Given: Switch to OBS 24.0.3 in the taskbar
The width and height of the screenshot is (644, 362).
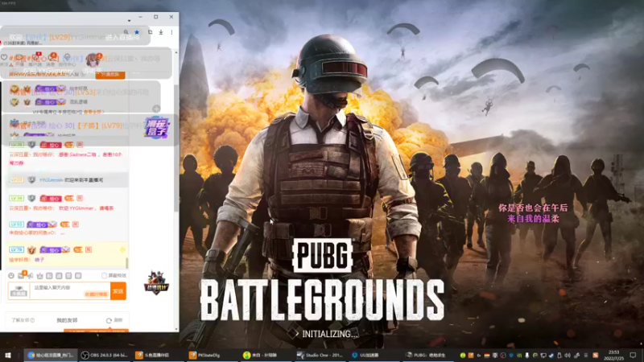Looking at the screenshot, I should click(x=105, y=355).
